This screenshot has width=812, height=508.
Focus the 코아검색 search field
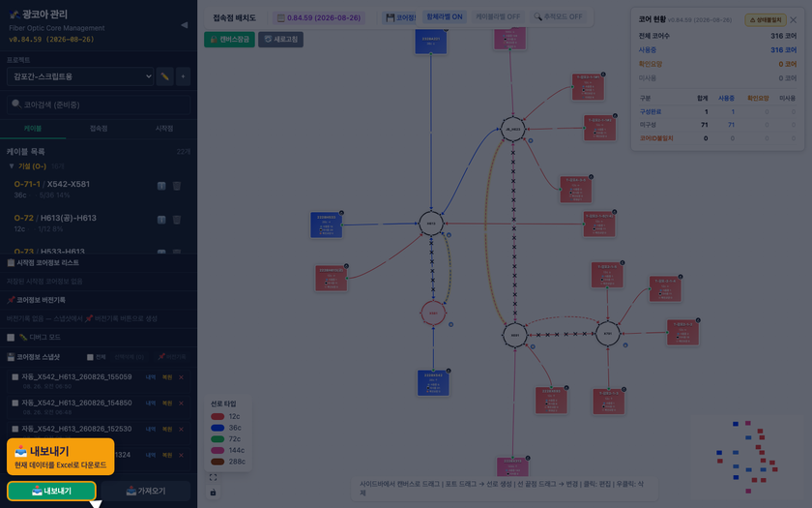pyautogui.click(x=99, y=105)
